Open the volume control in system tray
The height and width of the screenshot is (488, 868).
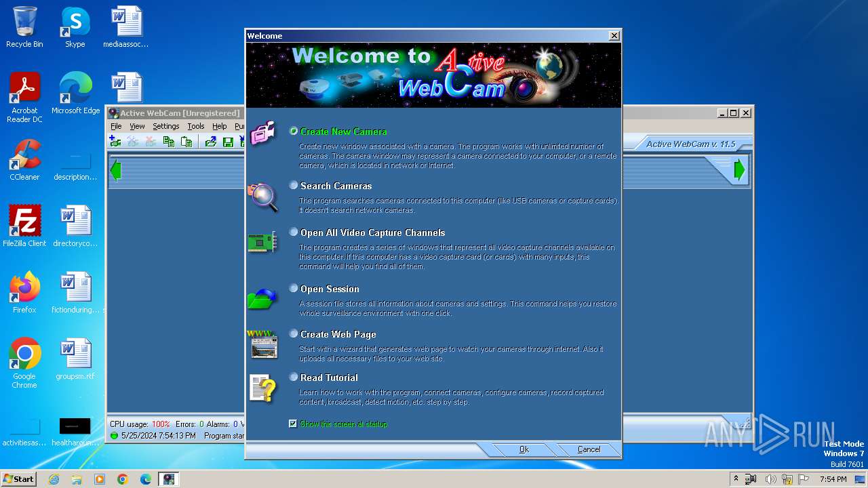click(x=770, y=479)
